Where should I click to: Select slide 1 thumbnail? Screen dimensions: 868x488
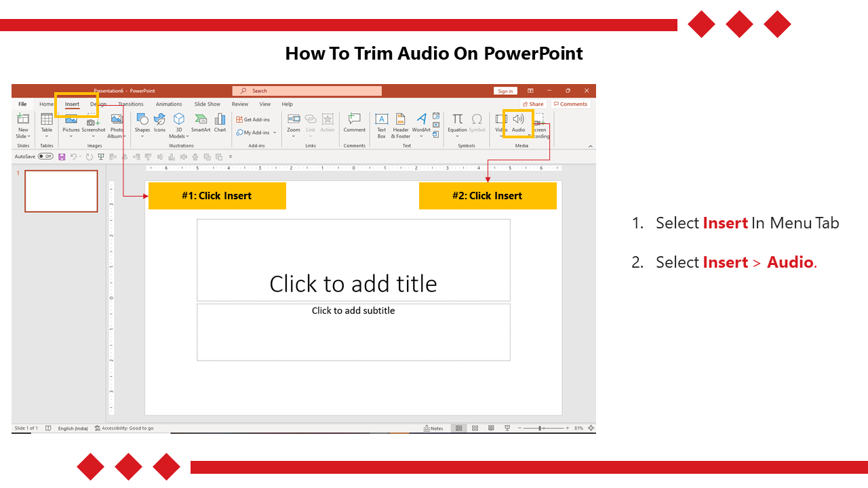click(x=61, y=191)
